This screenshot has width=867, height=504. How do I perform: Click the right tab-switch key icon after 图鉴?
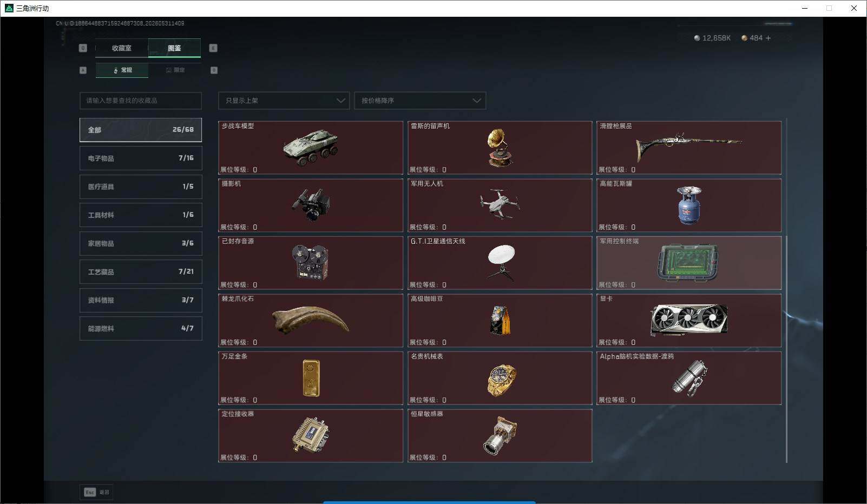(x=213, y=48)
